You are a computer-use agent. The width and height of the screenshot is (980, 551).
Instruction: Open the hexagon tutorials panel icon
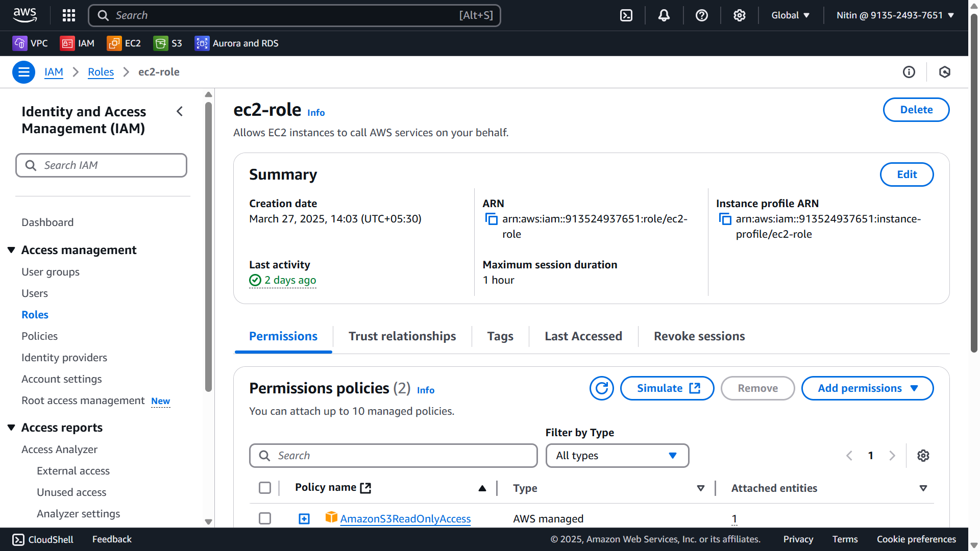945,72
